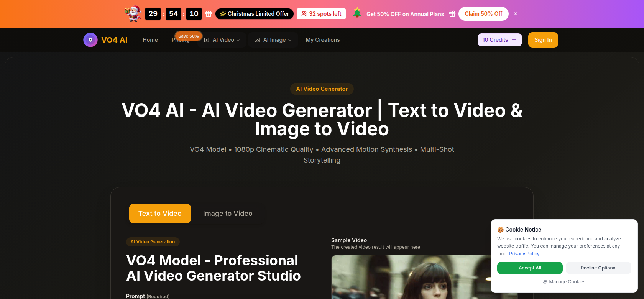Expand the AI Image dropdown menu
This screenshot has width=644, height=299.
point(273,40)
